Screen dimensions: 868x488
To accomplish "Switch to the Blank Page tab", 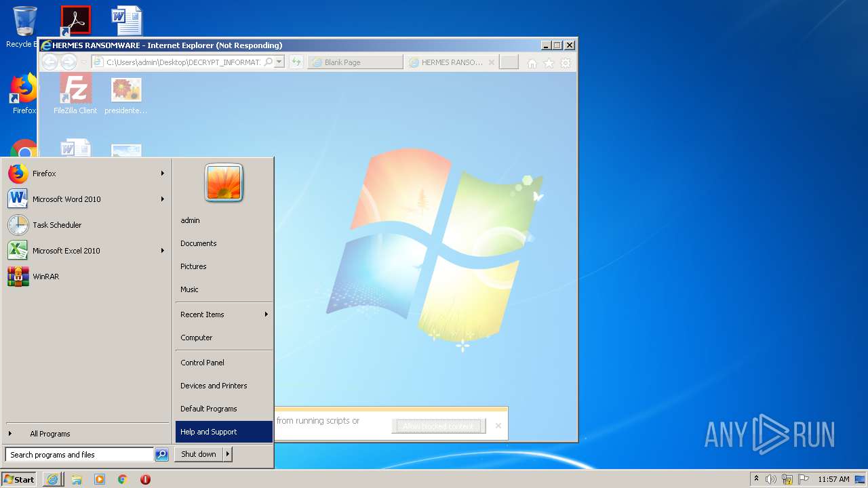I will click(x=355, y=62).
